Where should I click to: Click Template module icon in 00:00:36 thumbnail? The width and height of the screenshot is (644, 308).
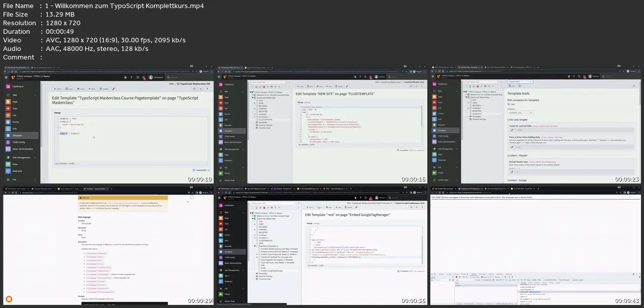221,252
